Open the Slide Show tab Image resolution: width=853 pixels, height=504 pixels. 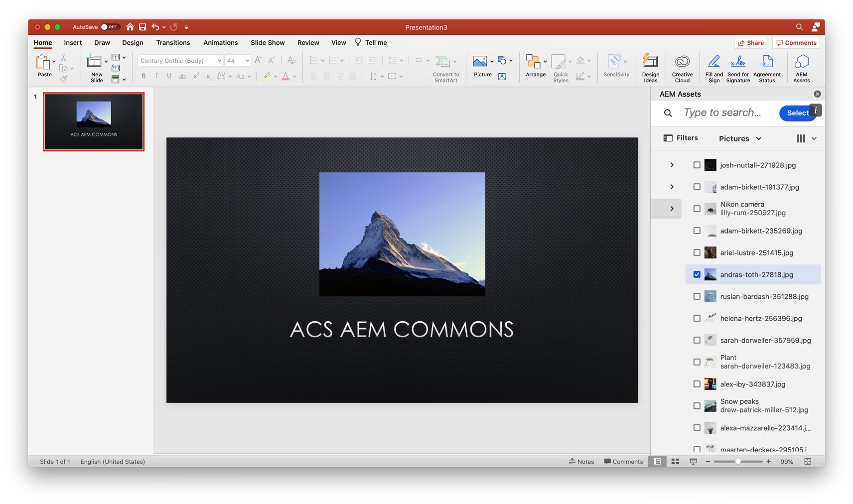click(268, 42)
